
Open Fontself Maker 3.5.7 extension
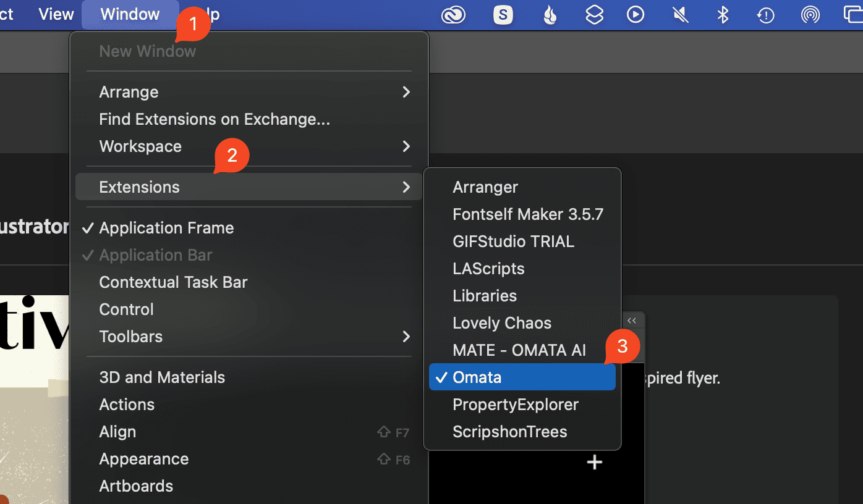coord(522,214)
